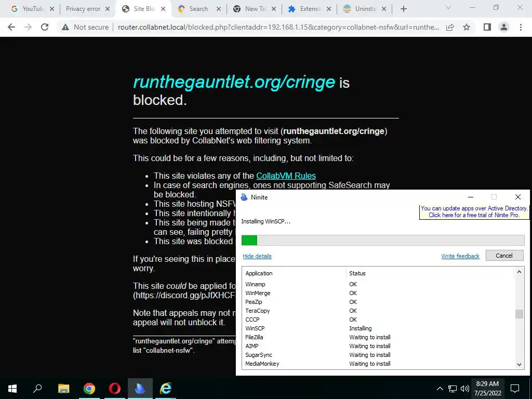The width and height of the screenshot is (532, 399).
Task: Show hidden system tray icons
Action: [440, 389]
